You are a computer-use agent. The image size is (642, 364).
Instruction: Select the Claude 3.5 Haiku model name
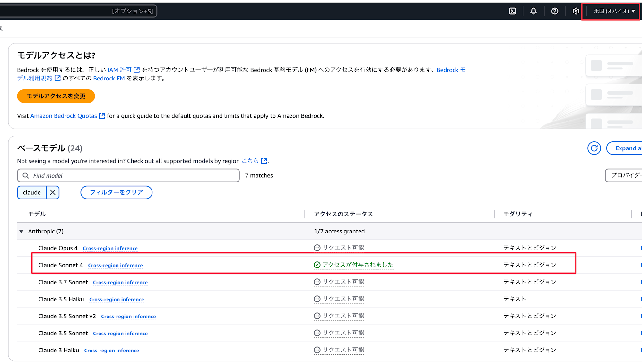pos(61,299)
